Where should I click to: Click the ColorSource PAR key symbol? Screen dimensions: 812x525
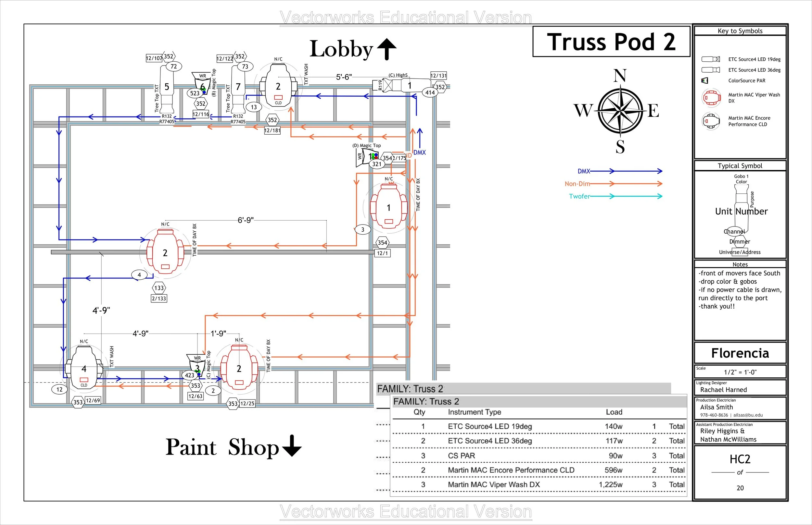[x=705, y=81]
